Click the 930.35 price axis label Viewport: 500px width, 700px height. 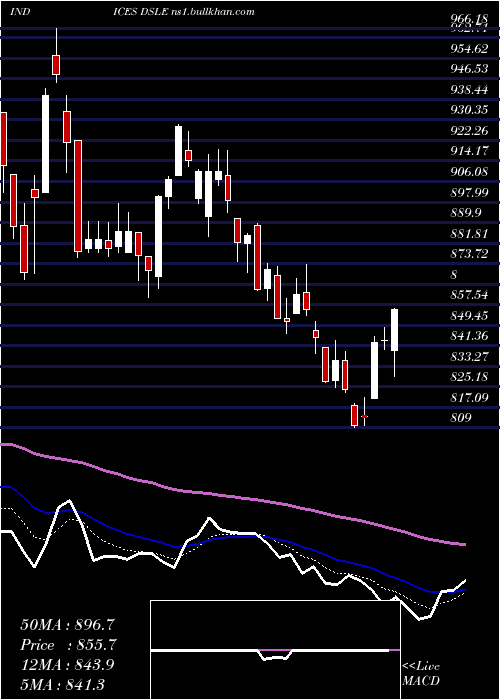(x=469, y=110)
